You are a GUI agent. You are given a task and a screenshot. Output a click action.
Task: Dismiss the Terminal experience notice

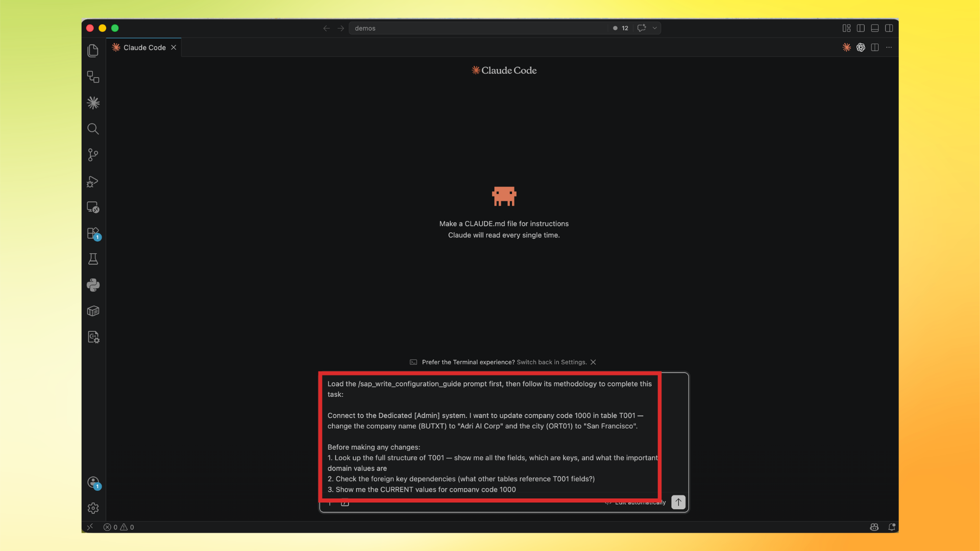pos(593,362)
